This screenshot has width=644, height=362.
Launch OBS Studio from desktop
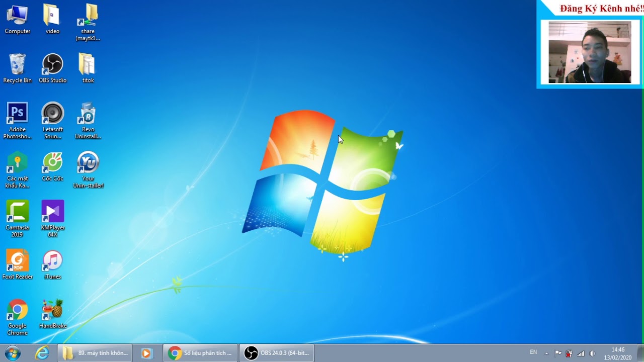[52, 68]
